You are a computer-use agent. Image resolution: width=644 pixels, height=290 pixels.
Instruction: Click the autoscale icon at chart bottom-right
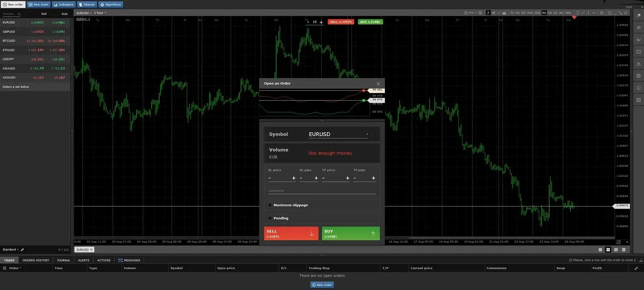[x=619, y=242]
